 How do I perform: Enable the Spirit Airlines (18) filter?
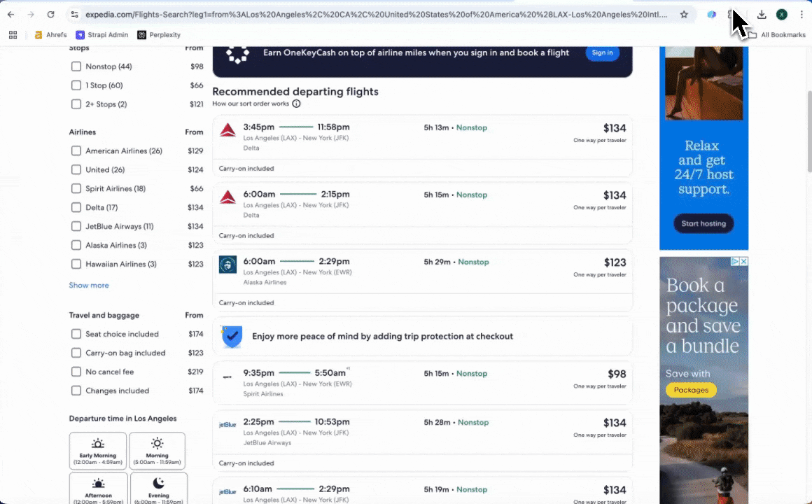pyautogui.click(x=76, y=189)
